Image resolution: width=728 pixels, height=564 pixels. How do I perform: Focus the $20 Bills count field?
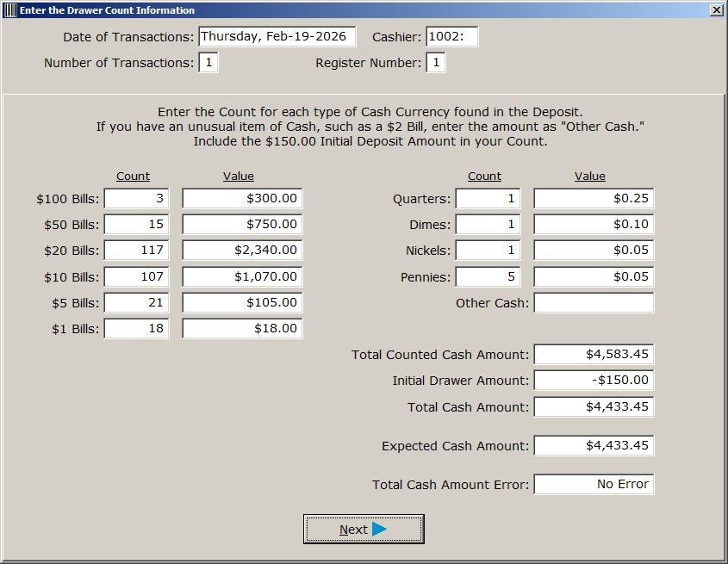[x=136, y=251]
